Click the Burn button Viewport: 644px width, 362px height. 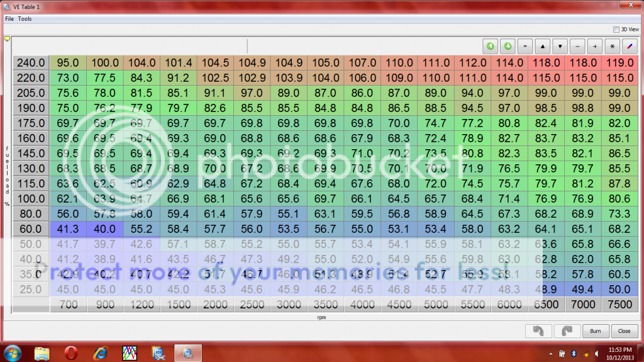595,331
